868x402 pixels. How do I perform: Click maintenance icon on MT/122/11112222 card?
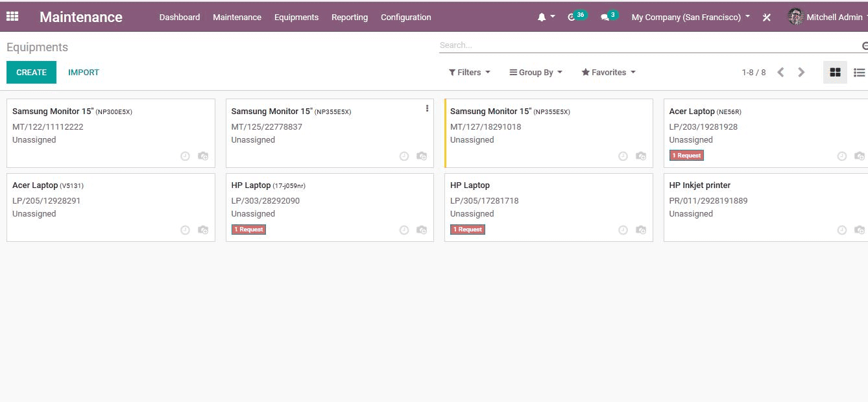[203, 156]
